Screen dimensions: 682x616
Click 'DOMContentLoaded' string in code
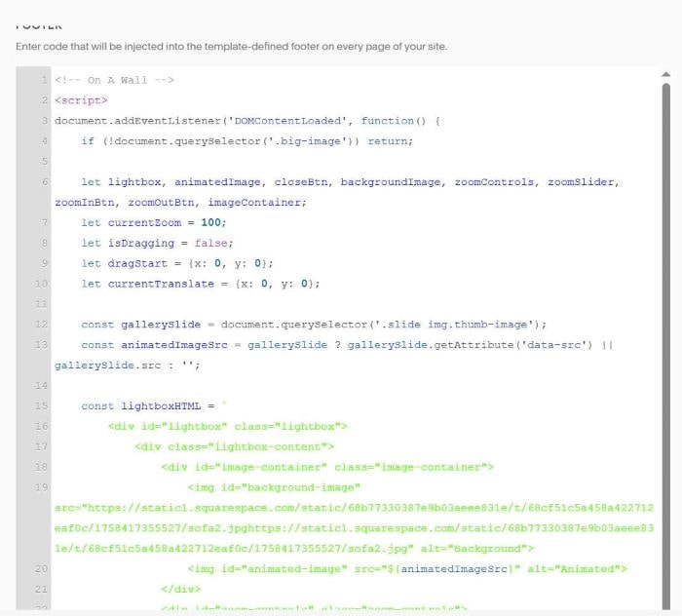[x=287, y=121]
